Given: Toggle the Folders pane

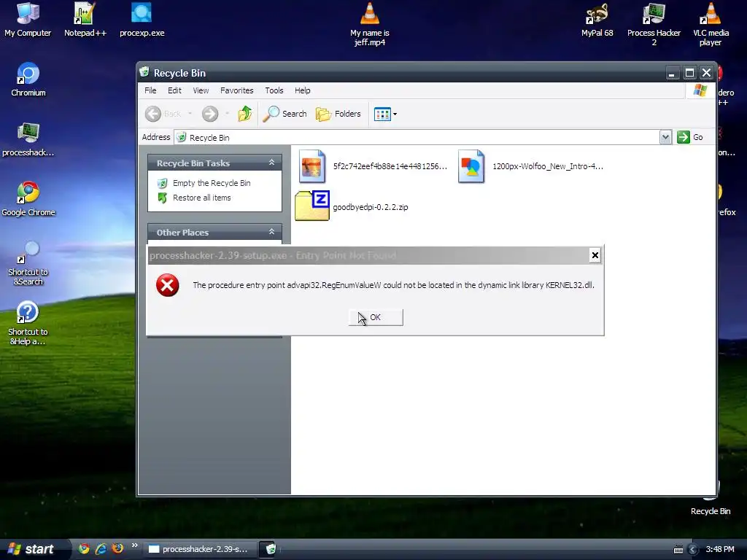Looking at the screenshot, I should (338, 114).
